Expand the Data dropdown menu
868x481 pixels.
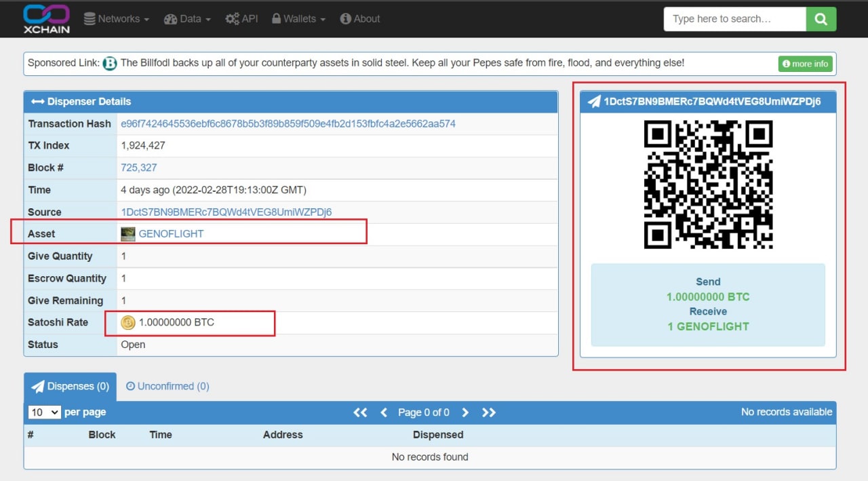[187, 19]
